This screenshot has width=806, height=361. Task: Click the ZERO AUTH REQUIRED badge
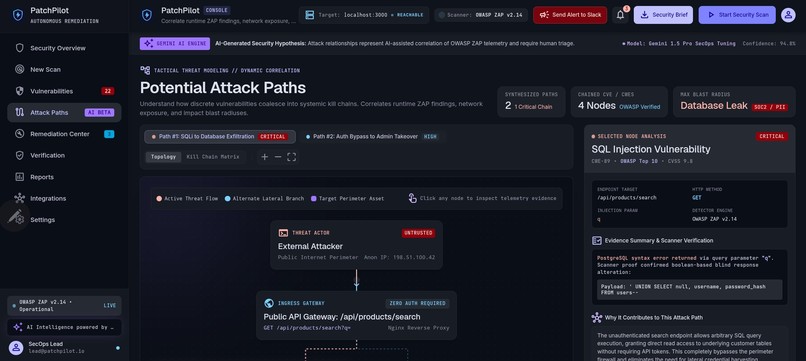point(417,303)
